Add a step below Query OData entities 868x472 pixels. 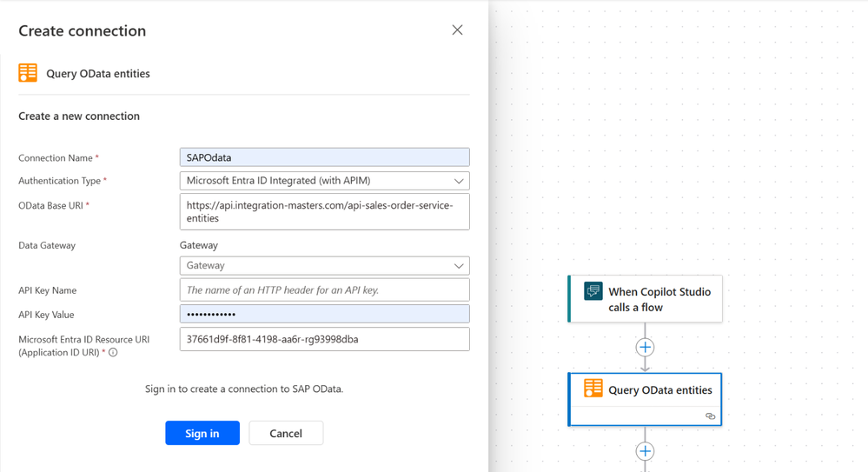pyautogui.click(x=645, y=451)
